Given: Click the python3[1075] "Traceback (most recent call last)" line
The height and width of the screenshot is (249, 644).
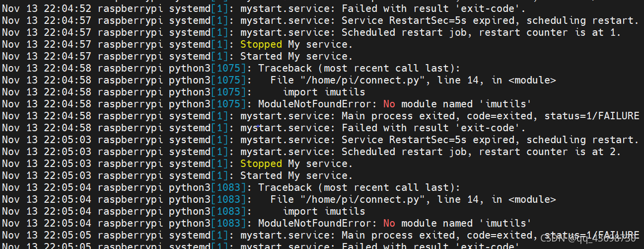Looking at the screenshot, I should tap(231, 68).
